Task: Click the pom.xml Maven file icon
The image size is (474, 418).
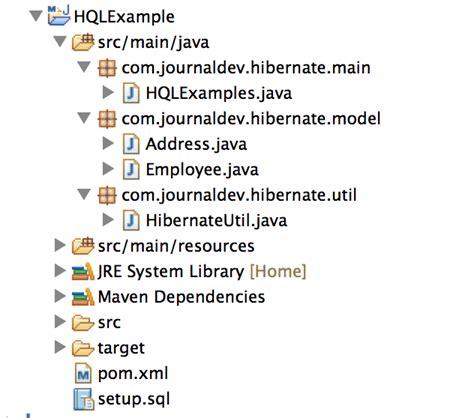Action: coord(83,373)
